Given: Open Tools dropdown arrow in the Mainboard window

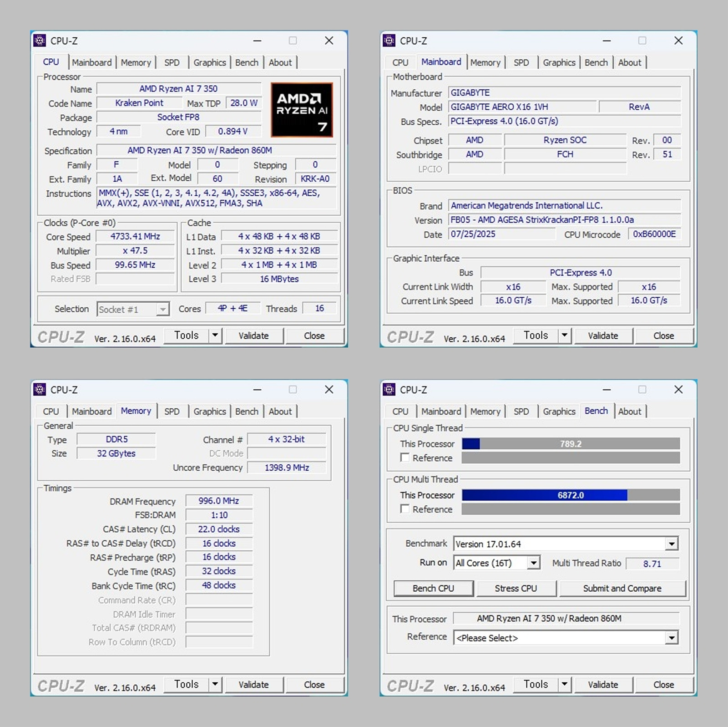Looking at the screenshot, I should pyautogui.click(x=565, y=336).
